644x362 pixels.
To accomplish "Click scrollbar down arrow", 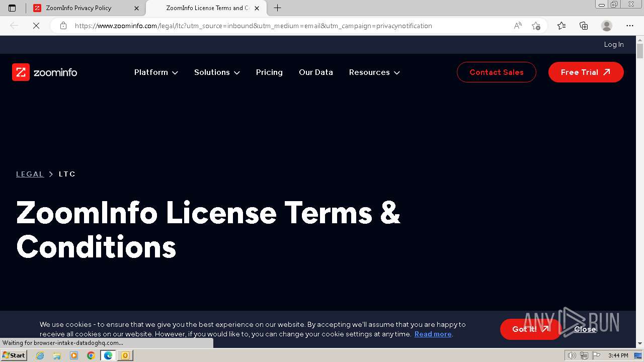I will [640, 343].
